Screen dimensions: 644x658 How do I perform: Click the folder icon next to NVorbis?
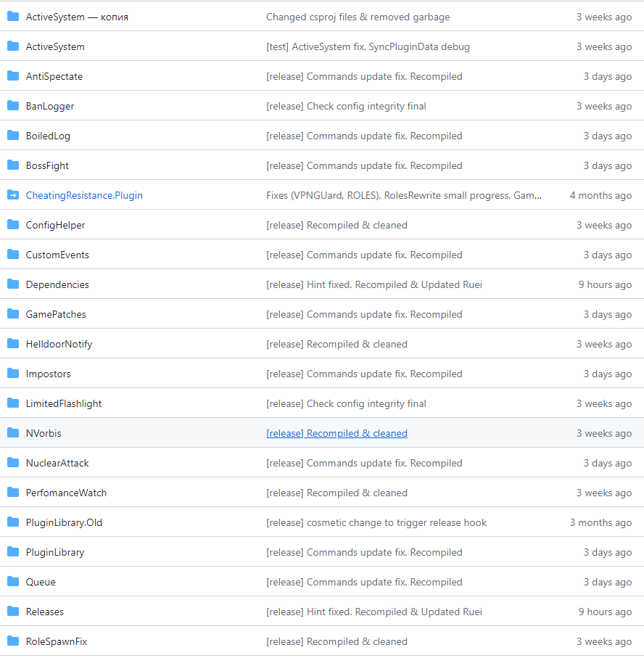[13, 433]
